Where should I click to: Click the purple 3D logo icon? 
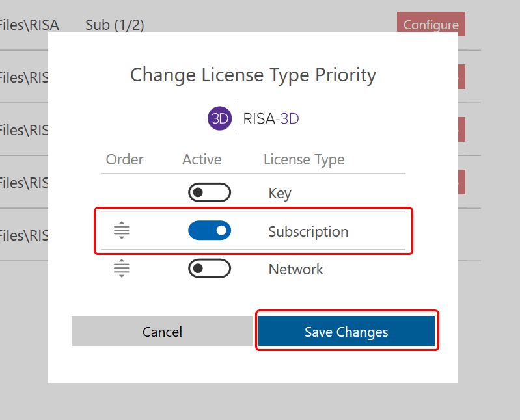pyautogui.click(x=220, y=118)
